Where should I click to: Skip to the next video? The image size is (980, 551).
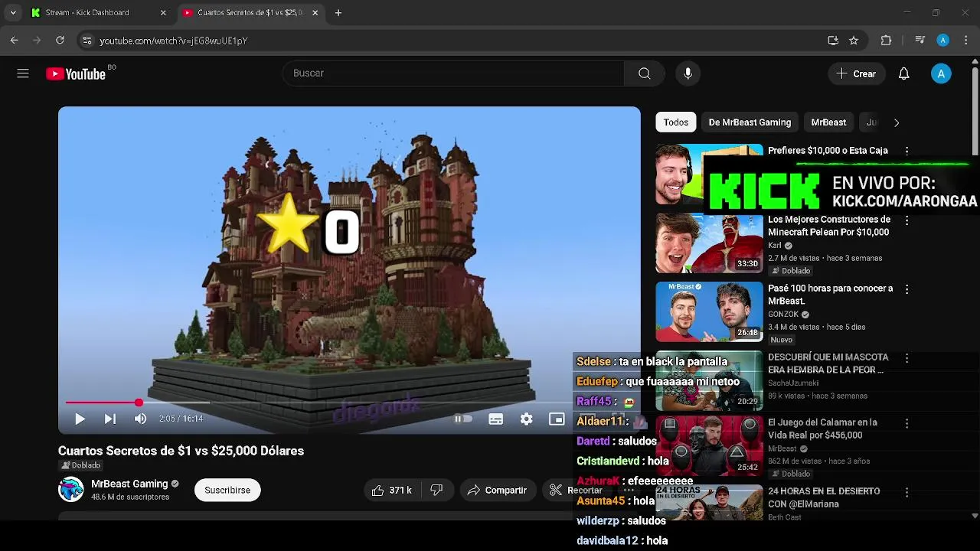(110, 419)
